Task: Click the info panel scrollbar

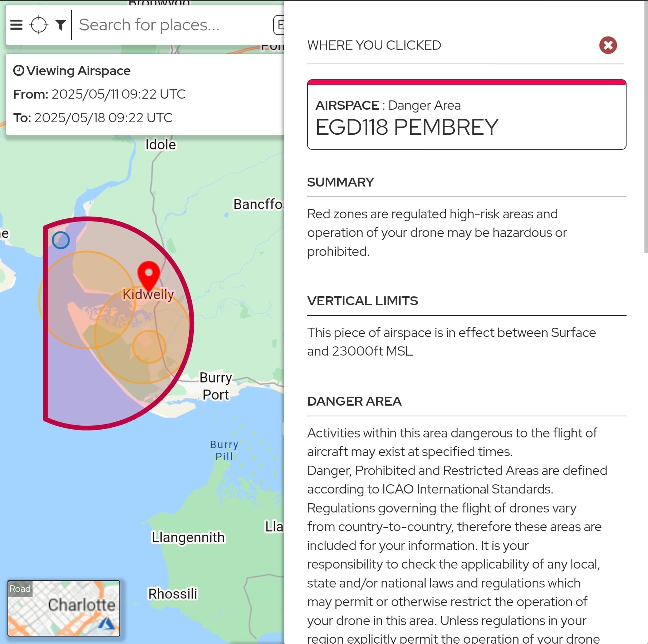Action: tap(646, 127)
